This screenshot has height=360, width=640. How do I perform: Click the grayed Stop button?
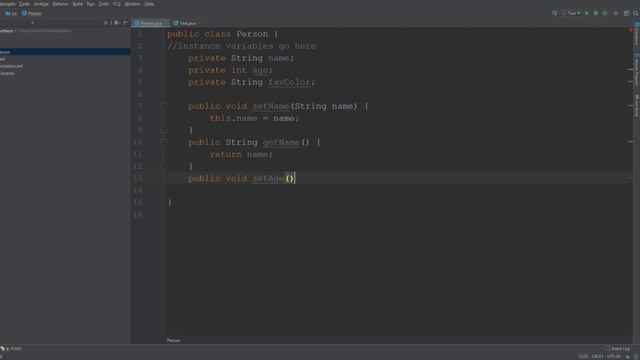pos(616,13)
